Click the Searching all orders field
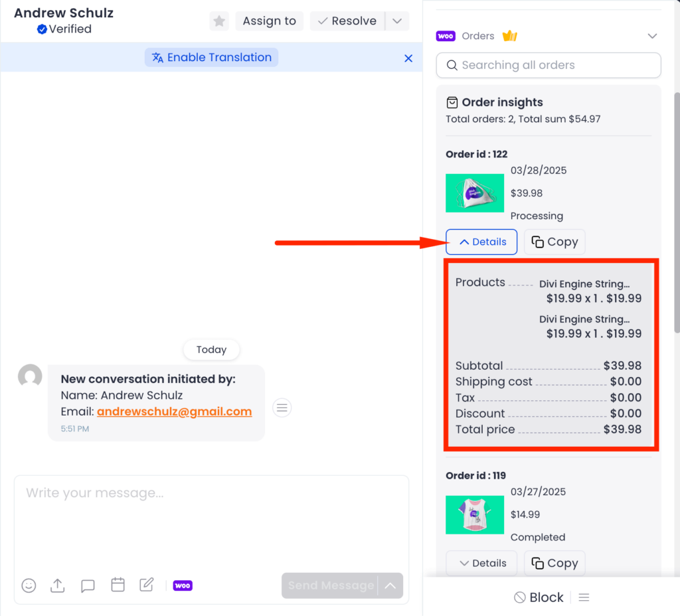The width and height of the screenshot is (680, 616). click(549, 65)
